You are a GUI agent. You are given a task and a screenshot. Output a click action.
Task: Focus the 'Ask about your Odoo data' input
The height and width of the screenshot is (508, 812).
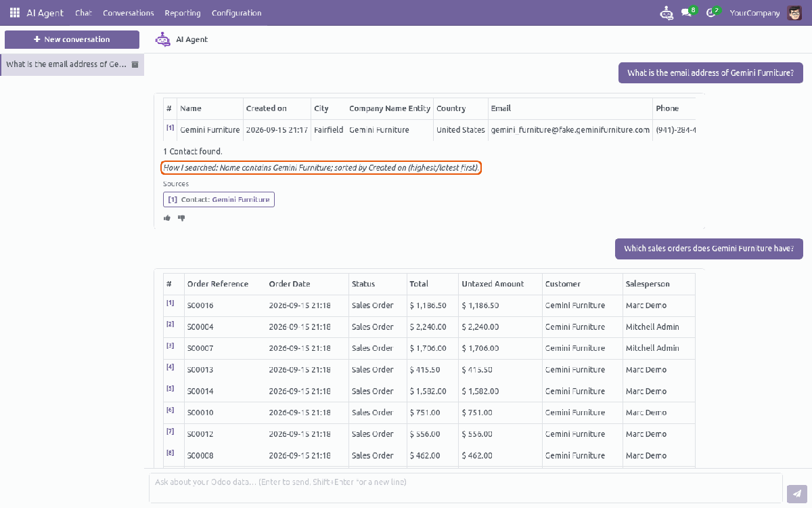(x=466, y=488)
